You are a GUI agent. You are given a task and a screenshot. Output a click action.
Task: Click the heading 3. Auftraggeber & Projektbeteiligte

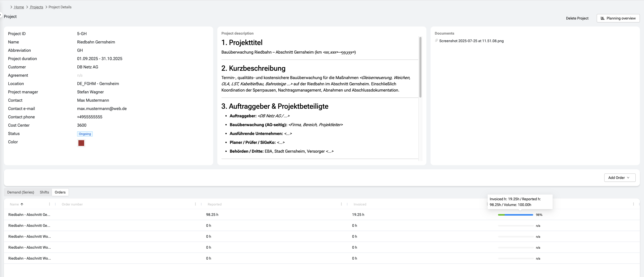[275, 106]
